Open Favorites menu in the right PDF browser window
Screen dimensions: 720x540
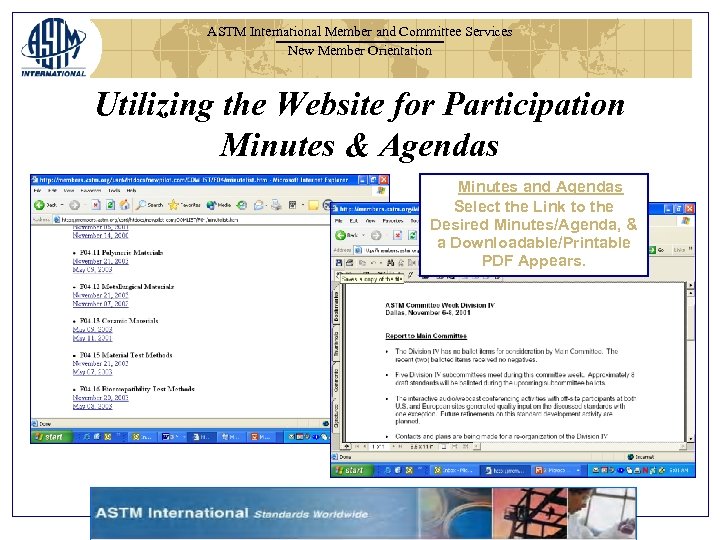pos(393,221)
